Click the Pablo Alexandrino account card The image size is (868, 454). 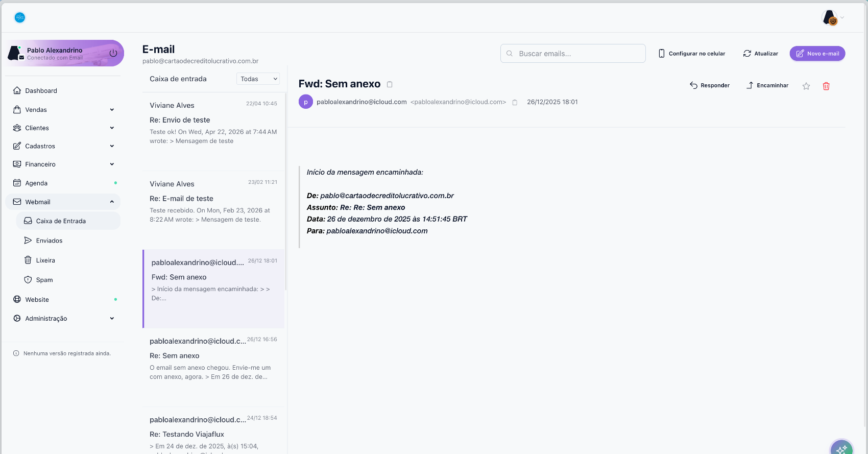click(x=65, y=53)
